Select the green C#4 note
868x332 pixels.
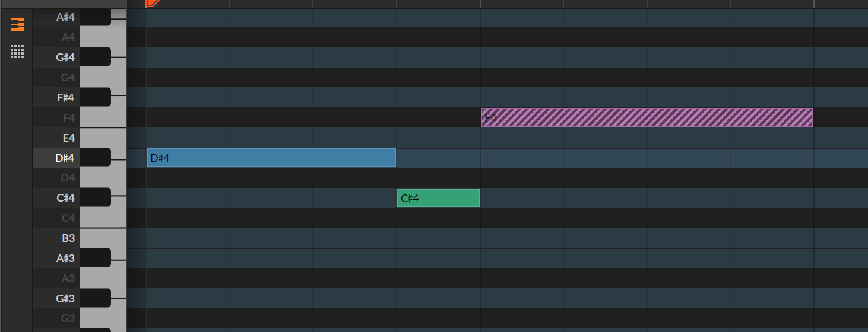point(438,198)
